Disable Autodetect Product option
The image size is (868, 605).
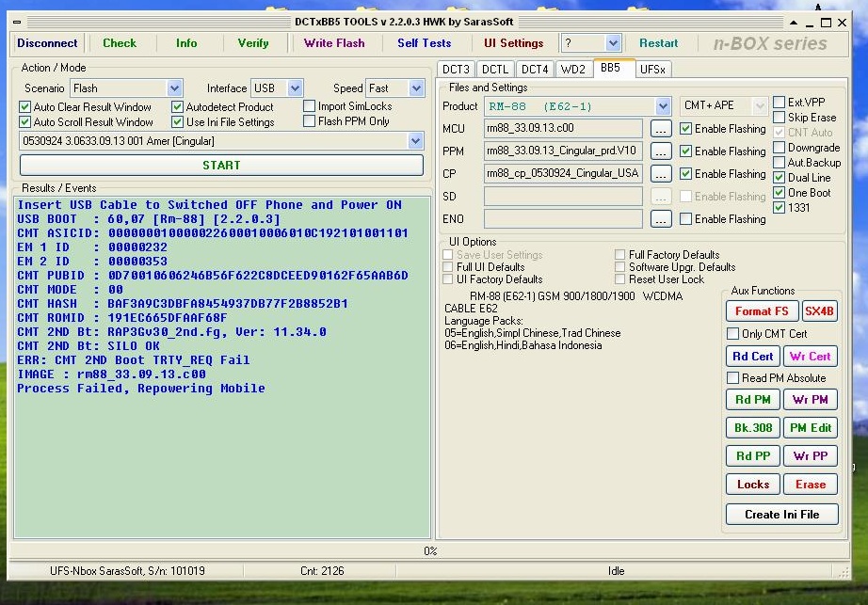(177, 106)
